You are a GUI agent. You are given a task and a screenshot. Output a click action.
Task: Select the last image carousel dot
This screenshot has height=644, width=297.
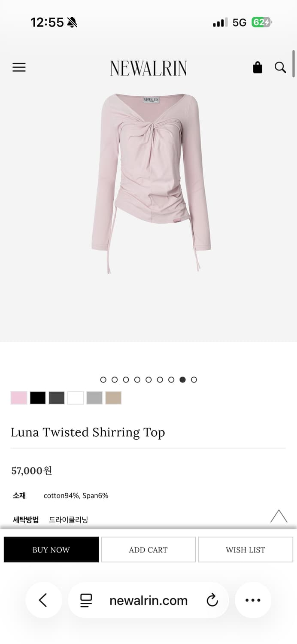[x=194, y=380]
